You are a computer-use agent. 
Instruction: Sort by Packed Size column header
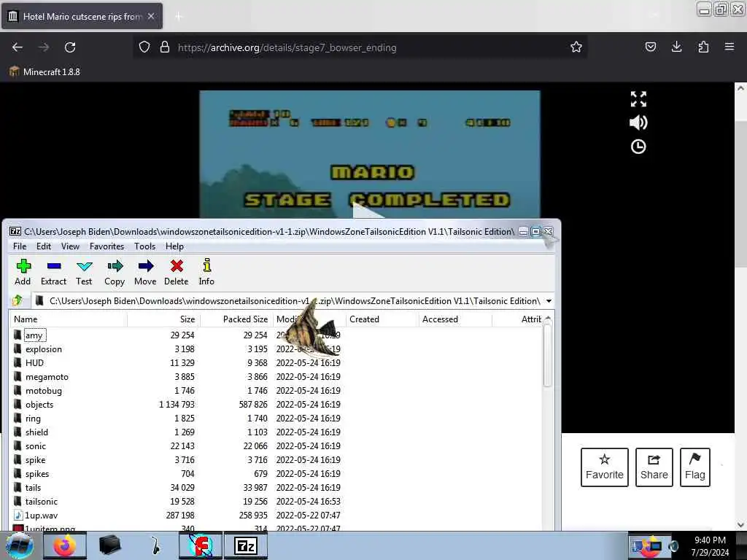[236, 319]
